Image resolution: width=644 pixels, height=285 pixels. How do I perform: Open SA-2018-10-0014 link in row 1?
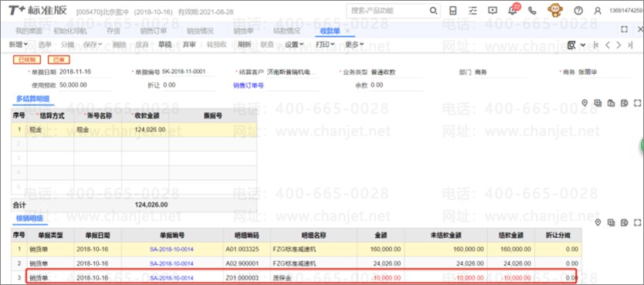click(171, 249)
